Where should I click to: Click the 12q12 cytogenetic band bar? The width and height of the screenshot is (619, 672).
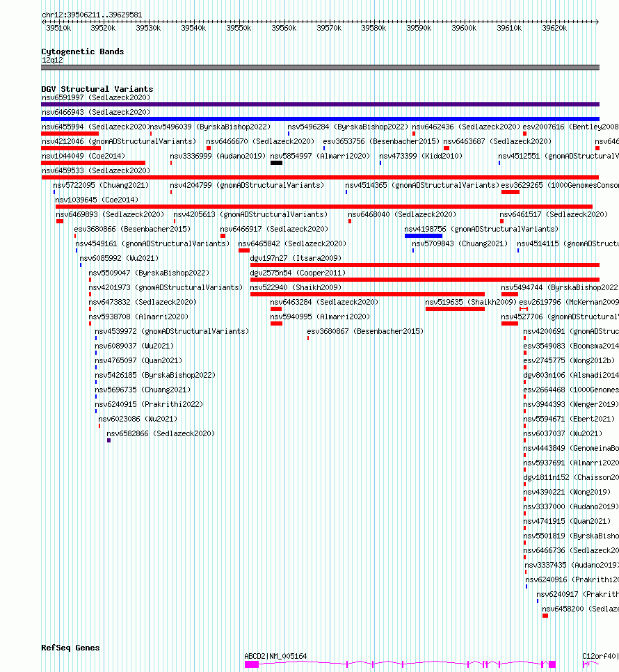coord(320,67)
